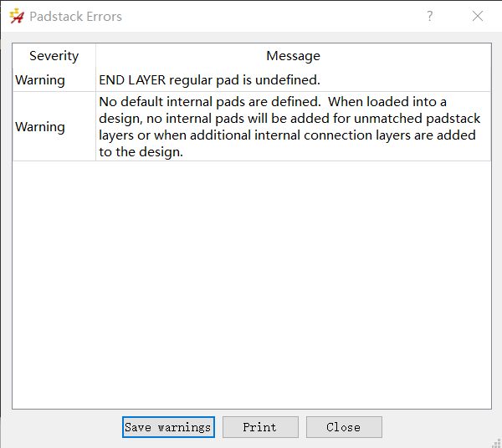Viewport: 502px width, 448px height.
Task: Click the gray margin left of Save warnings
Action: click(64, 427)
